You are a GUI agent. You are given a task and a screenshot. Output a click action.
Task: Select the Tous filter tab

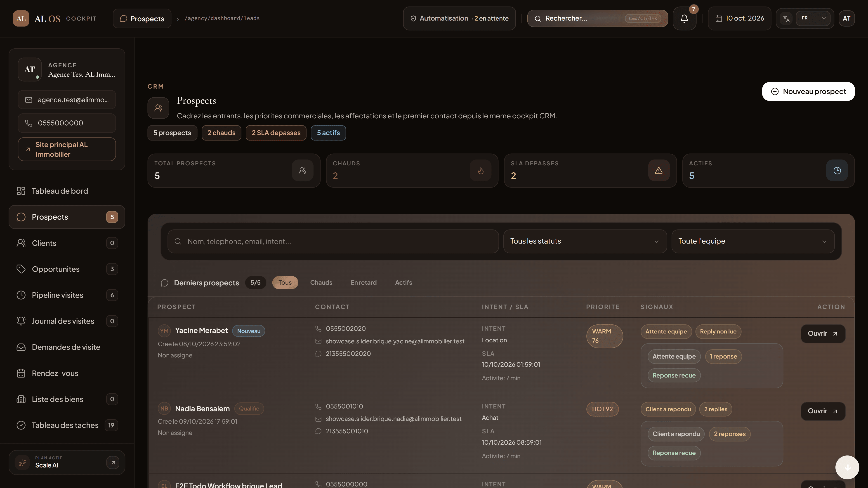click(x=285, y=283)
